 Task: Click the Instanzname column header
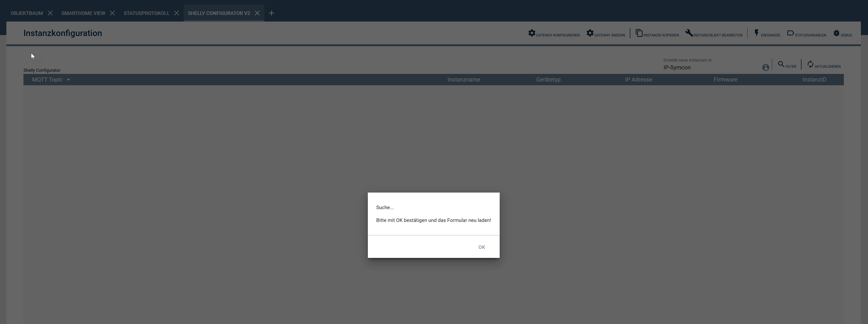click(463, 80)
